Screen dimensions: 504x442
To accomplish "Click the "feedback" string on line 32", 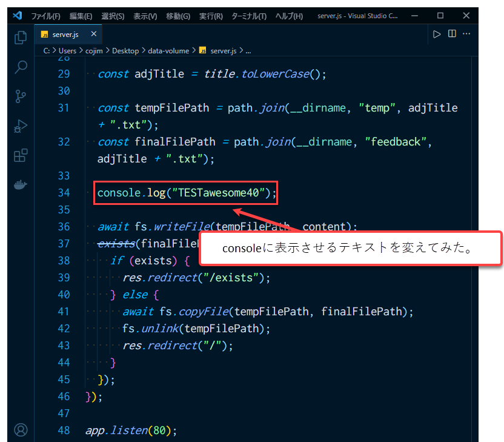I will pyautogui.click(x=396, y=142).
